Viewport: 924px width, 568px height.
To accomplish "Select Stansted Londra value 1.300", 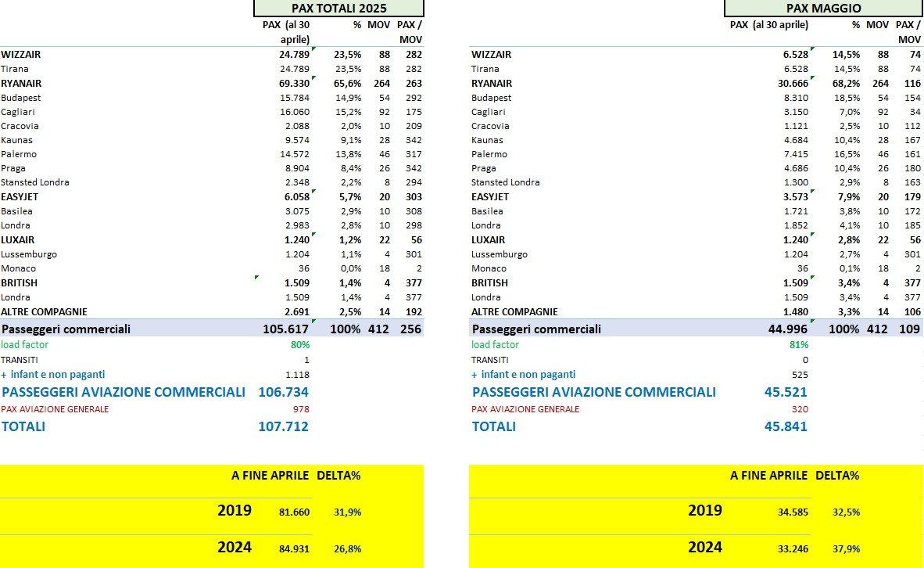I will tap(797, 182).
